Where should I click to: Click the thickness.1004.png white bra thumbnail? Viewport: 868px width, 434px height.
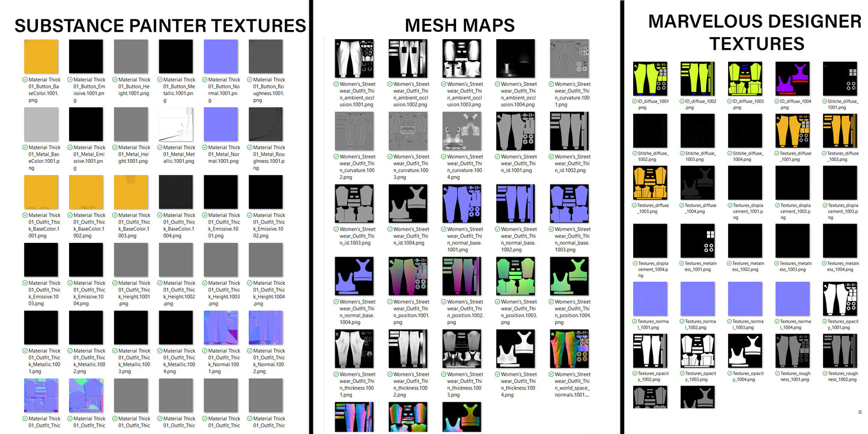pos(515,349)
